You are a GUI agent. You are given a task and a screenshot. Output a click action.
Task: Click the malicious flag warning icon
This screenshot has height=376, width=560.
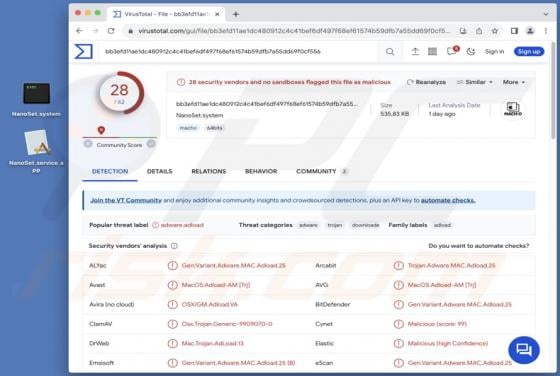pyautogui.click(x=181, y=82)
